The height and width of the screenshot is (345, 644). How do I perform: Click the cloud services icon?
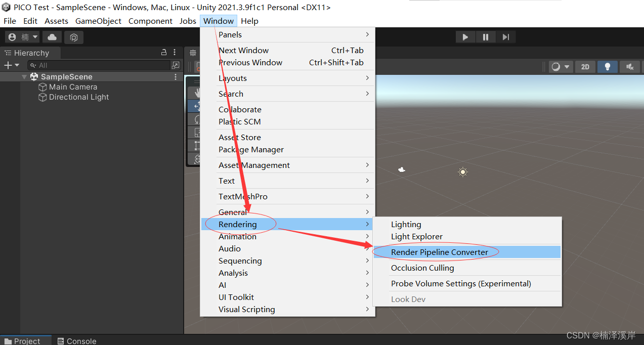pos(52,37)
